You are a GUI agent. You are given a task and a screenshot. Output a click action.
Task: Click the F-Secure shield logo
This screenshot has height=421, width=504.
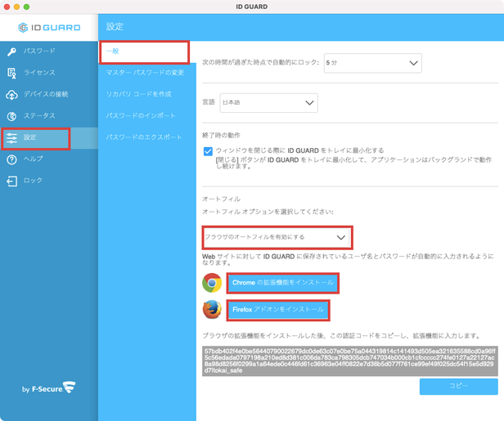click(69, 387)
